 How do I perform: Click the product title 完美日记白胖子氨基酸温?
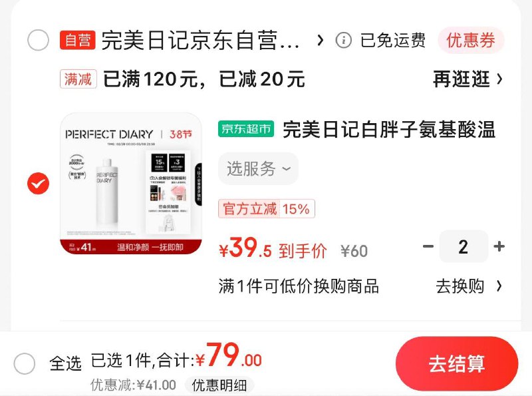[390, 129]
